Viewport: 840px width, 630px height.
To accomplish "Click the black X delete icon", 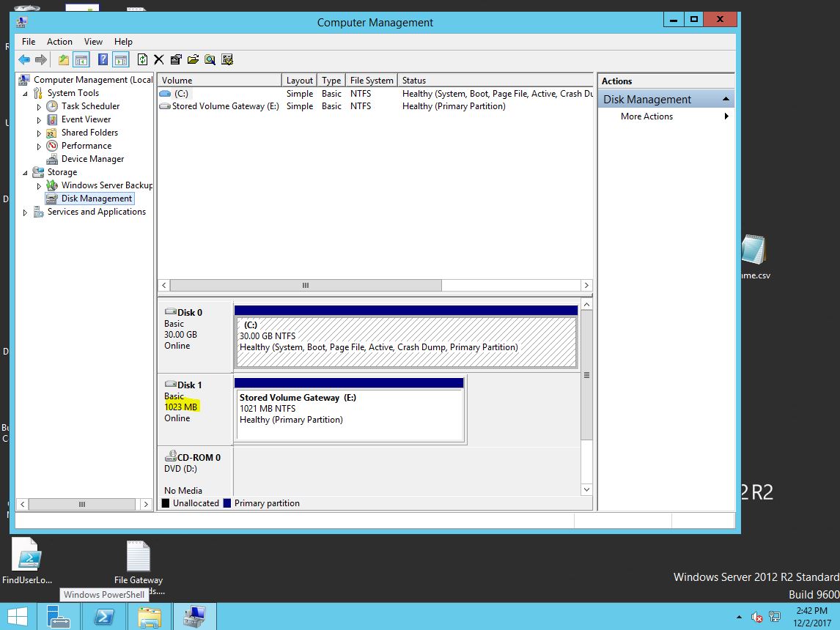I will click(158, 60).
